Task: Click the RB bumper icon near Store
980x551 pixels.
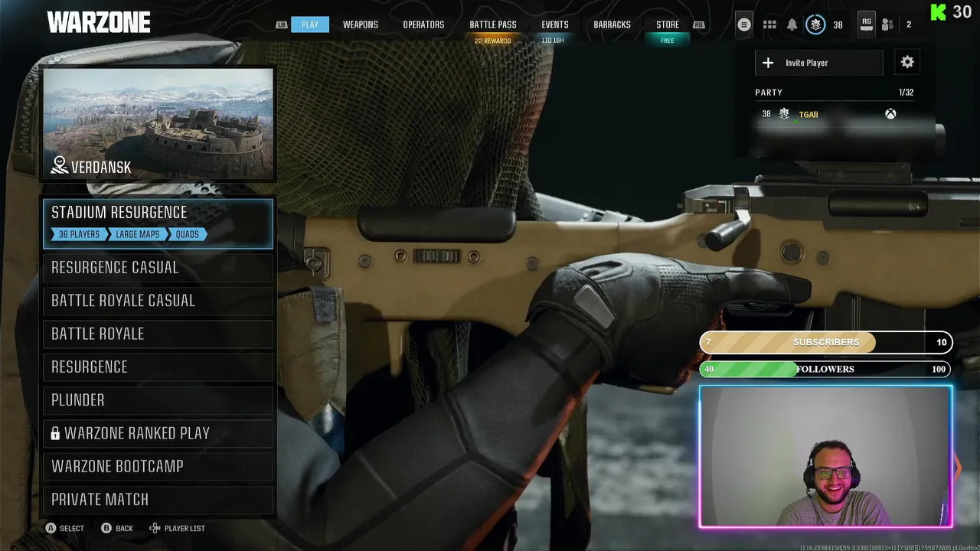Action: pyautogui.click(x=698, y=24)
